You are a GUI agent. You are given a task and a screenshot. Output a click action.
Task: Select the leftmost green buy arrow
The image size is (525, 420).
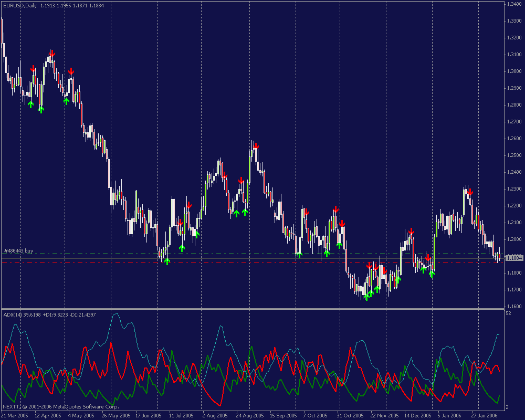30,104
